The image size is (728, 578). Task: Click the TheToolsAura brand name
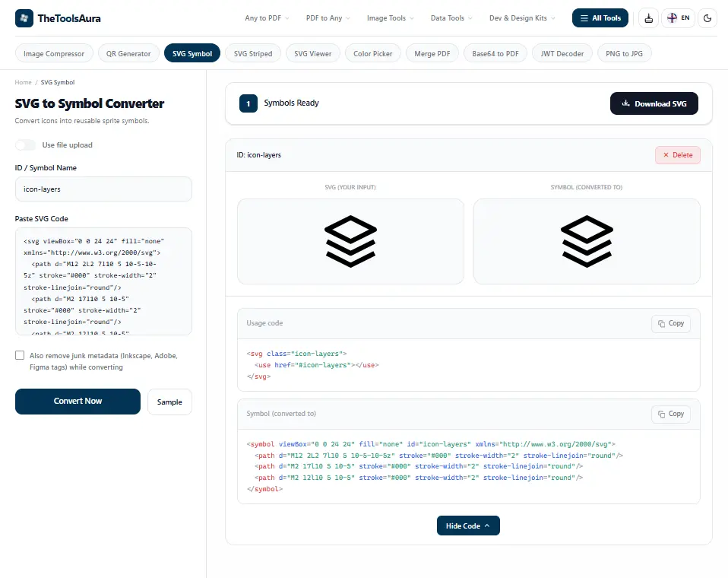pos(69,18)
